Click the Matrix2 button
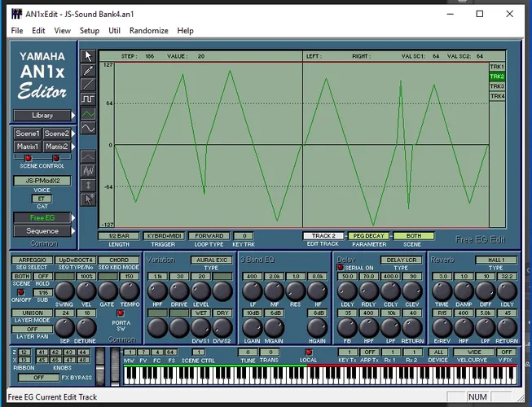532x407 pixels. [57, 147]
